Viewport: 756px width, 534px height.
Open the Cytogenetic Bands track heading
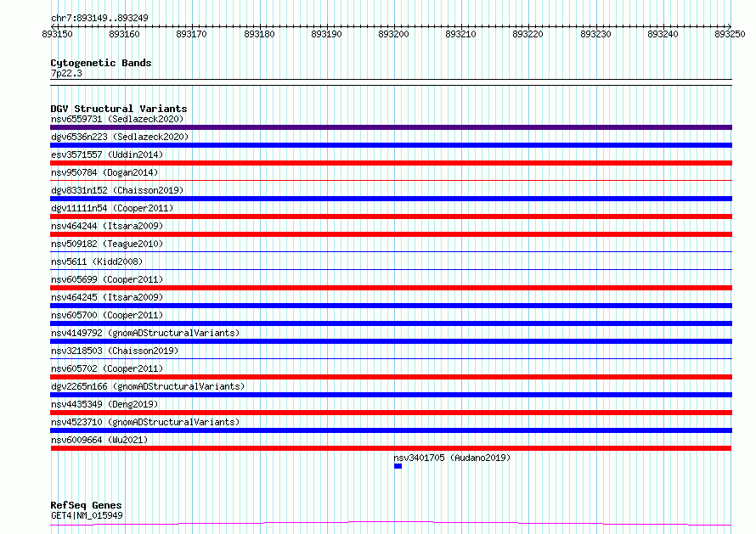coord(101,63)
